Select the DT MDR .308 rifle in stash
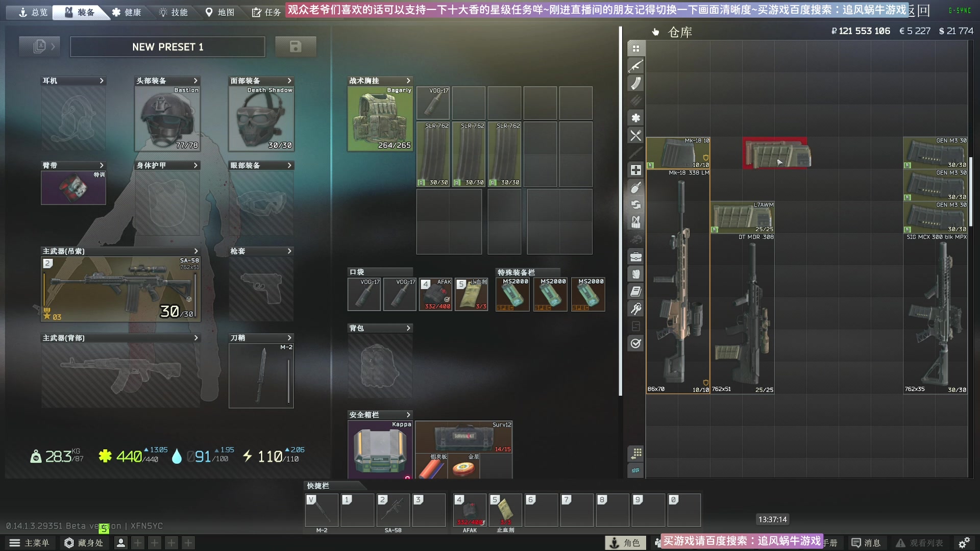The width and height of the screenshot is (980, 551). pyautogui.click(x=743, y=314)
